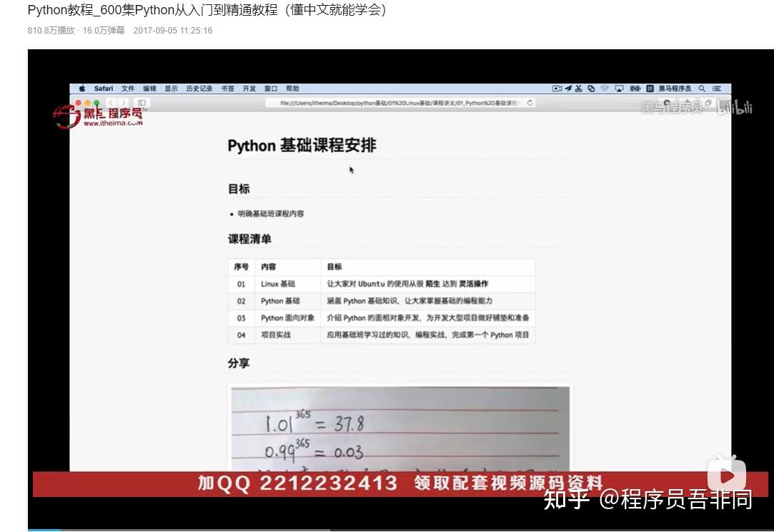Open the 书签 menu in menu bar
The height and width of the screenshot is (532, 774).
(x=227, y=89)
